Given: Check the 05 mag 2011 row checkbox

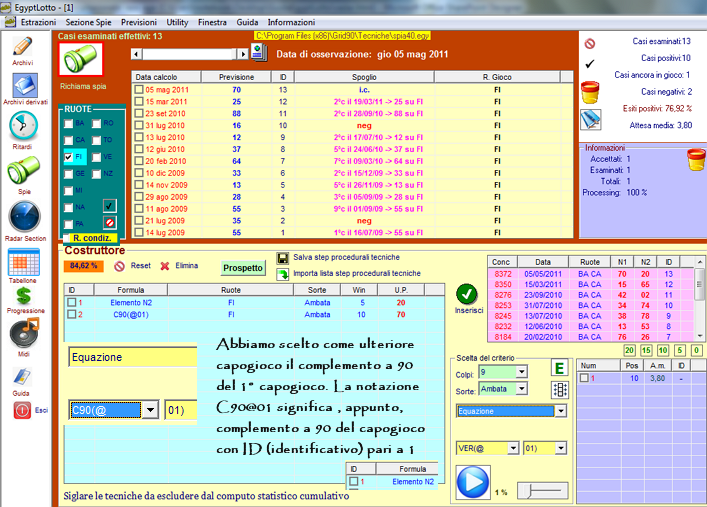Looking at the screenshot, I should click(139, 89).
